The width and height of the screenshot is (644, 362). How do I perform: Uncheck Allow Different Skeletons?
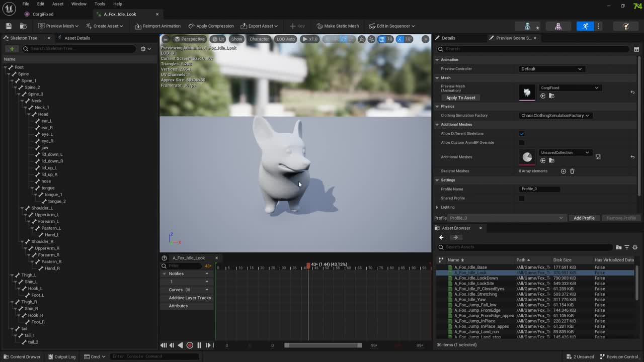click(x=522, y=134)
